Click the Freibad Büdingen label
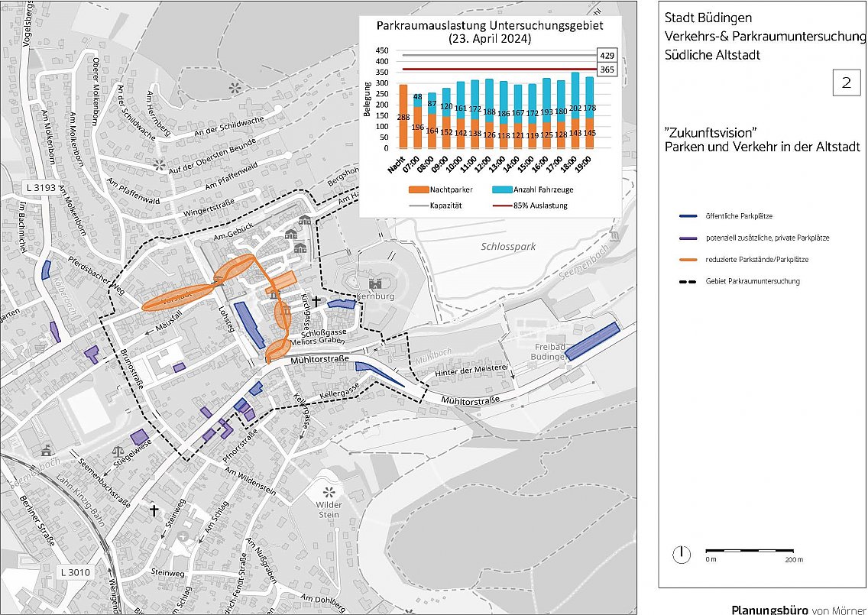 pyautogui.click(x=548, y=352)
